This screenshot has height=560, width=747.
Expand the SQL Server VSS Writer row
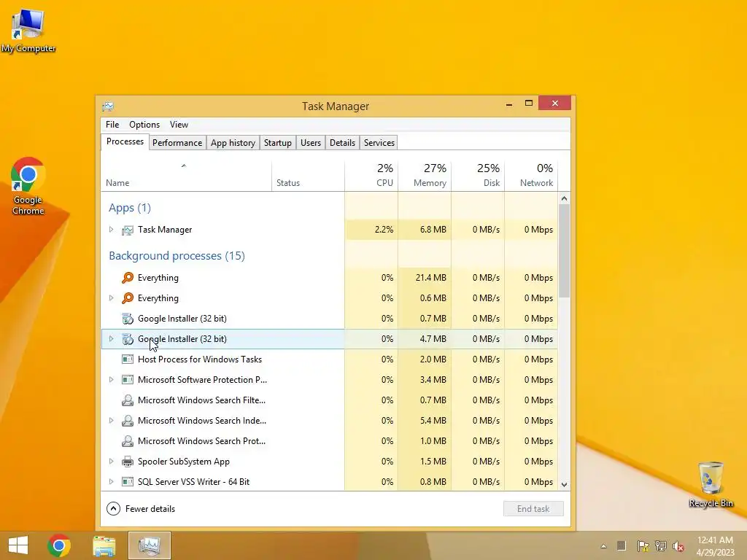pos(111,482)
